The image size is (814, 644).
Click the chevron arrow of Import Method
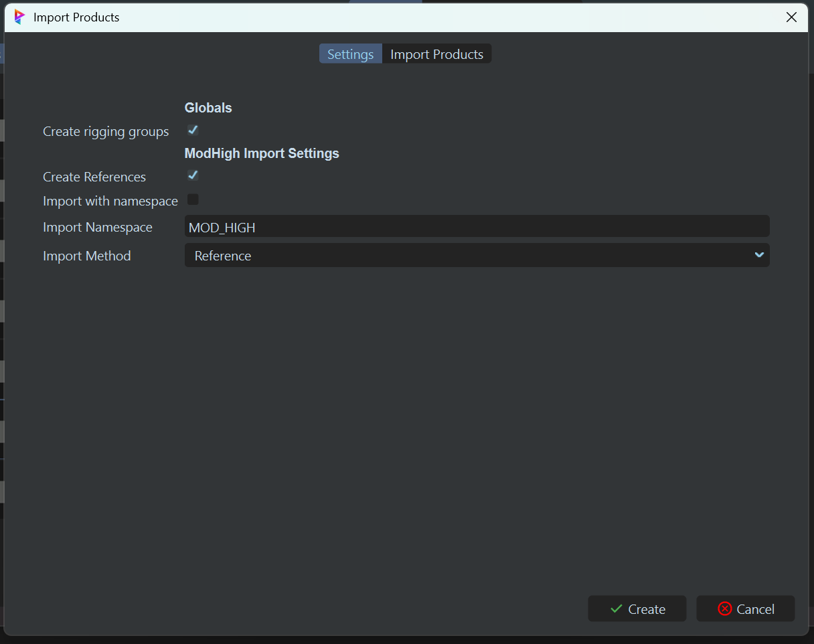click(x=758, y=255)
